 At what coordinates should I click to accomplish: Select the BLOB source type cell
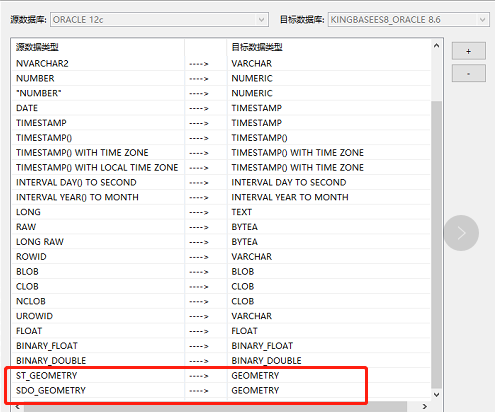(x=27, y=271)
